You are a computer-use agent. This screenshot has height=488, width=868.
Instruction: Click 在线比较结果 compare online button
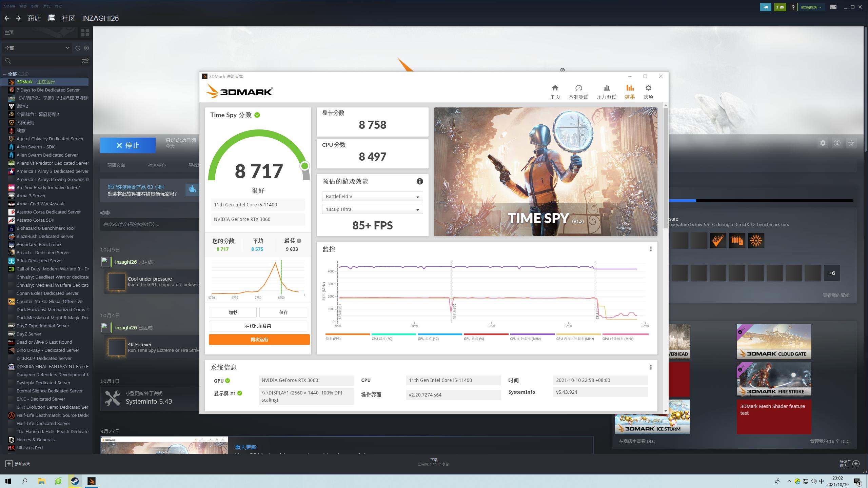tap(258, 326)
